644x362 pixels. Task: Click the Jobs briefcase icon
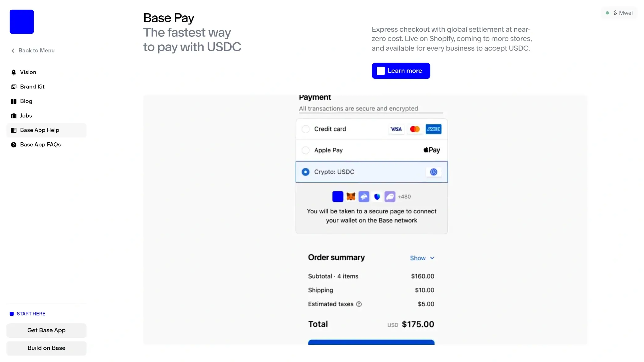pyautogui.click(x=14, y=116)
